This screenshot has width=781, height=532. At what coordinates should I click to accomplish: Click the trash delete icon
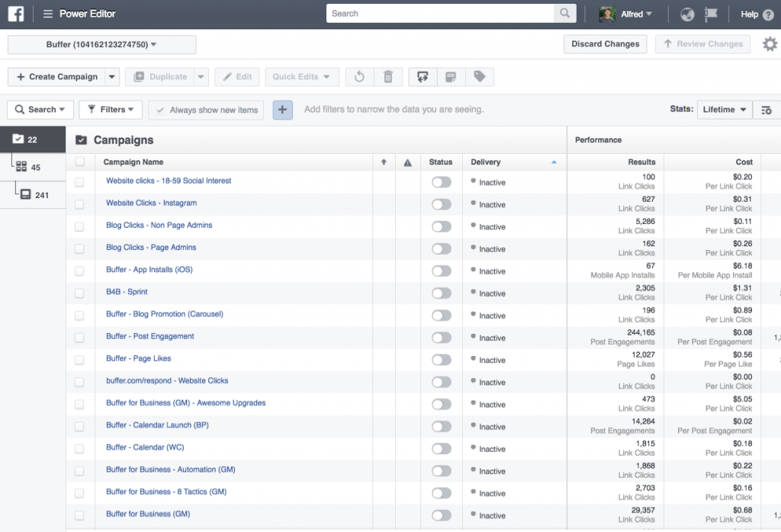[388, 77]
